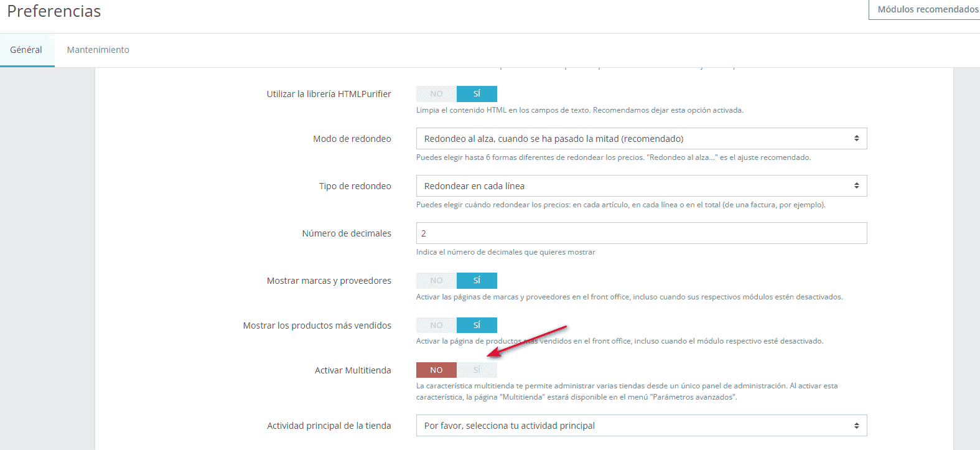980x450 pixels.
Task: Click the Preferencias page heading
Action: point(54,11)
